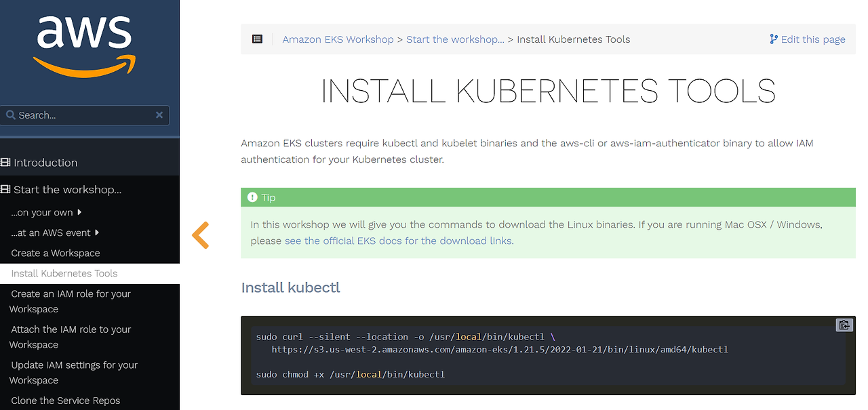Image resolution: width=868 pixels, height=410 pixels.
Task: Clear the search box with X icon
Action: 159,115
